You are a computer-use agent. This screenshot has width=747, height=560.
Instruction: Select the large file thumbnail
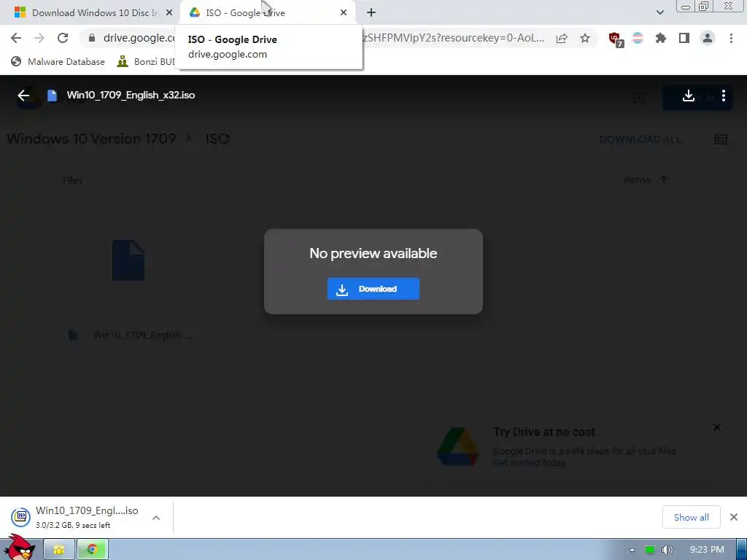click(x=128, y=260)
